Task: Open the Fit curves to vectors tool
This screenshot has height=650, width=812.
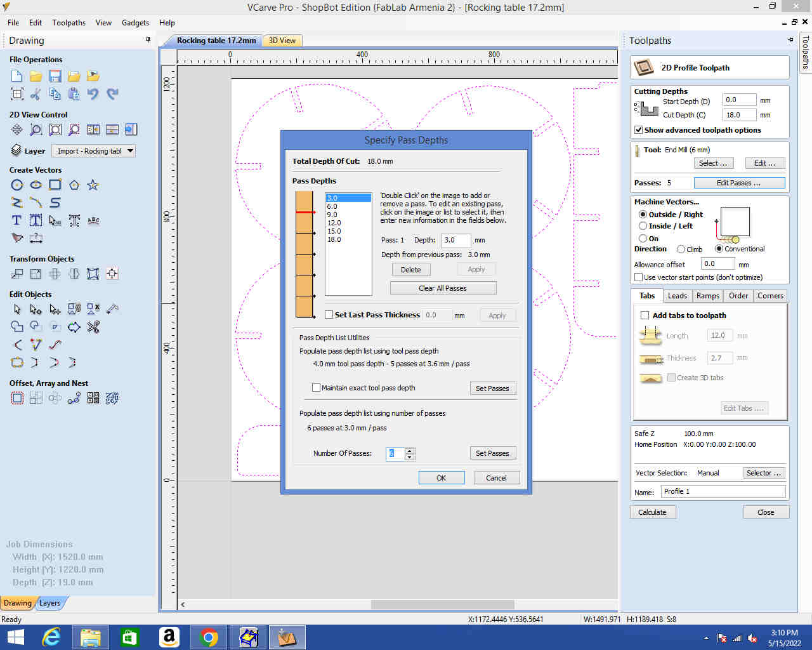Action: tap(55, 345)
